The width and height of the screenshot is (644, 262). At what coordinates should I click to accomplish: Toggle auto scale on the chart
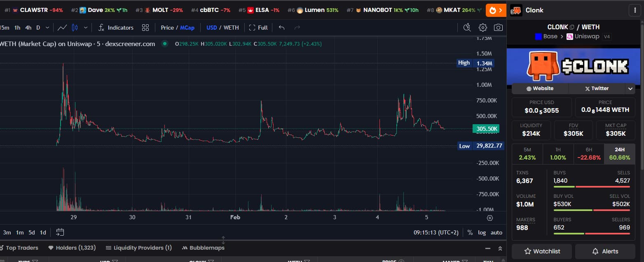point(496,232)
